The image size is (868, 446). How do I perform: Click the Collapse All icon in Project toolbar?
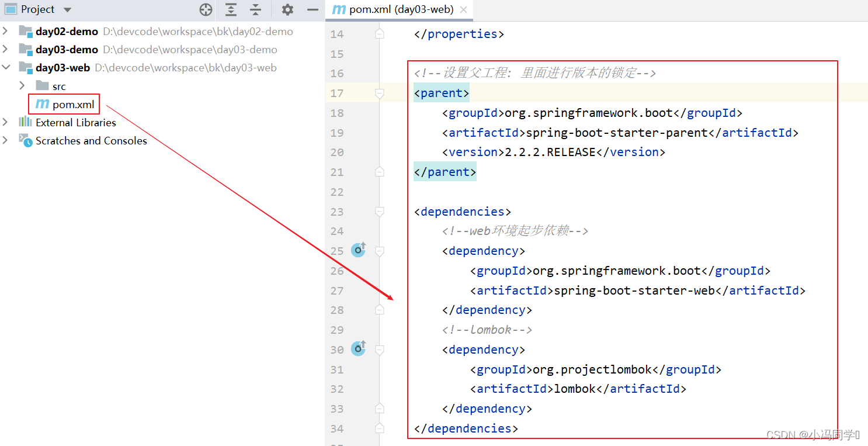[256, 9]
